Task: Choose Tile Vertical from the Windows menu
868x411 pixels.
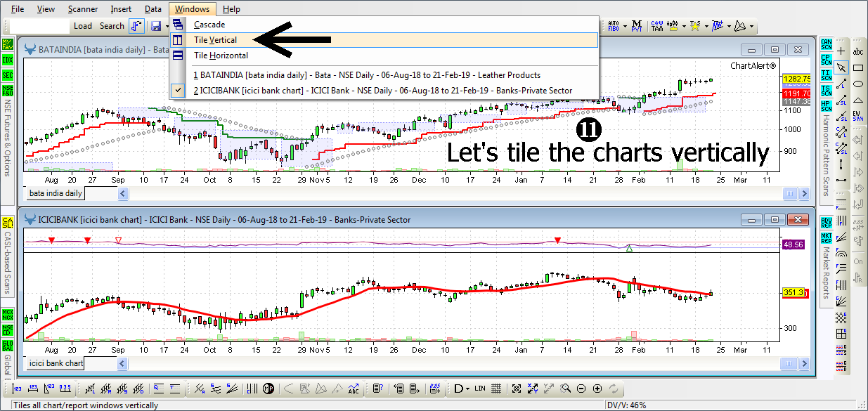Action: (384, 40)
